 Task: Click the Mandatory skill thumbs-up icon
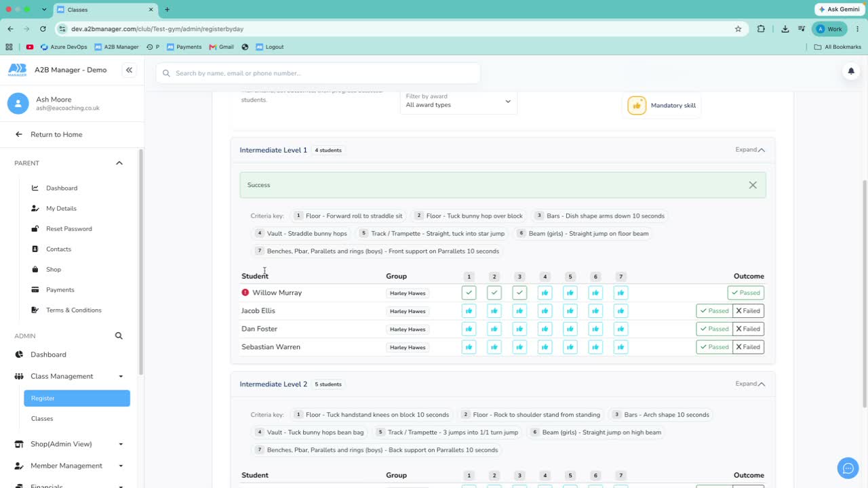[637, 106]
